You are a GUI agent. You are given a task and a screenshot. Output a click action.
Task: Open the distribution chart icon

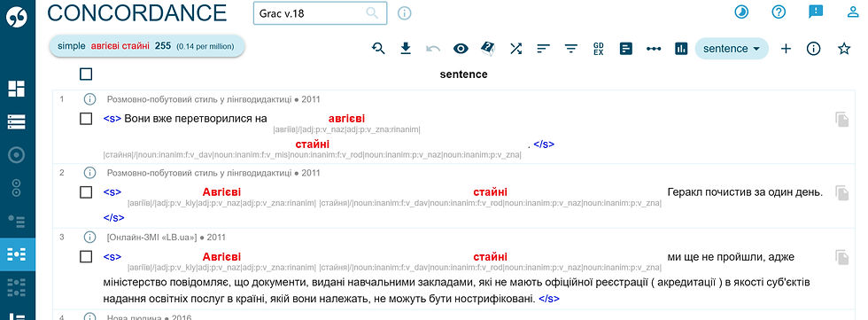tap(681, 49)
